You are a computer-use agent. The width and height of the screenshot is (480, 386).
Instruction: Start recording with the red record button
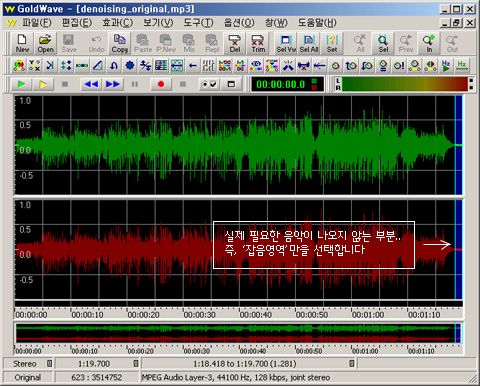click(161, 84)
